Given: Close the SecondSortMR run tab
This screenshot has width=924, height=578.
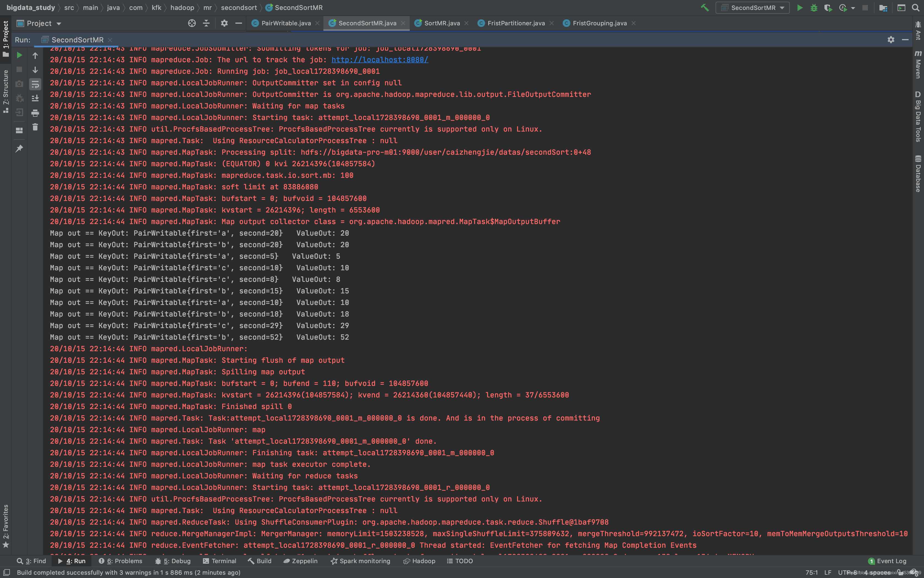Looking at the screenshot, I should [110, 40].
